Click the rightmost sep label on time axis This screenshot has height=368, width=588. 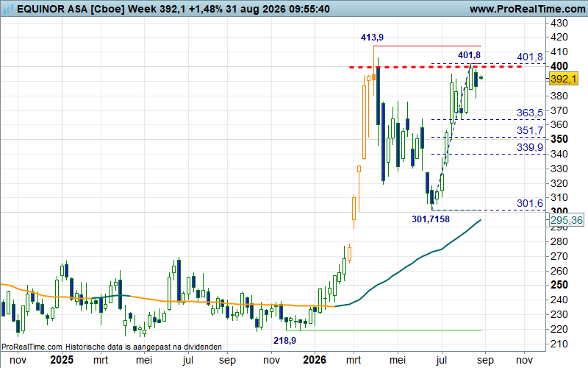tap(485, 360)
